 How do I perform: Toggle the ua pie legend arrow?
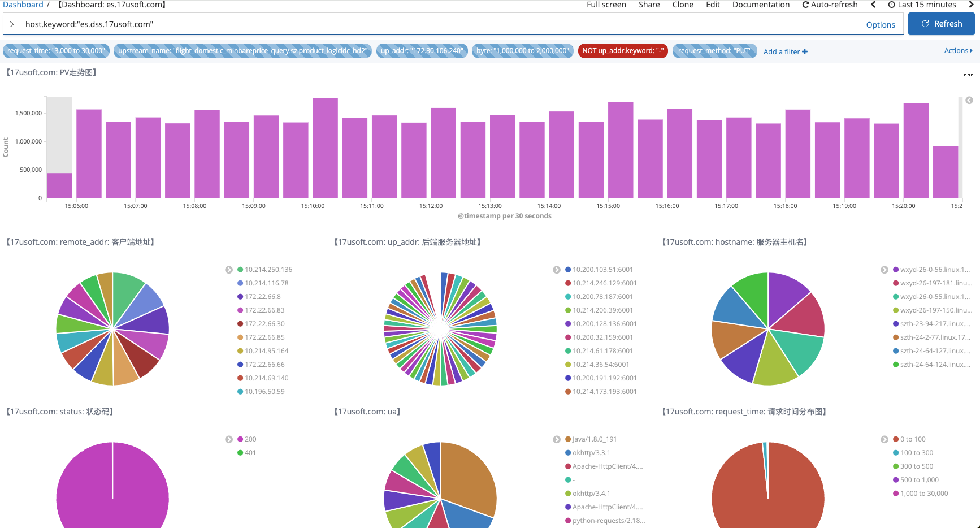[557, 440]
